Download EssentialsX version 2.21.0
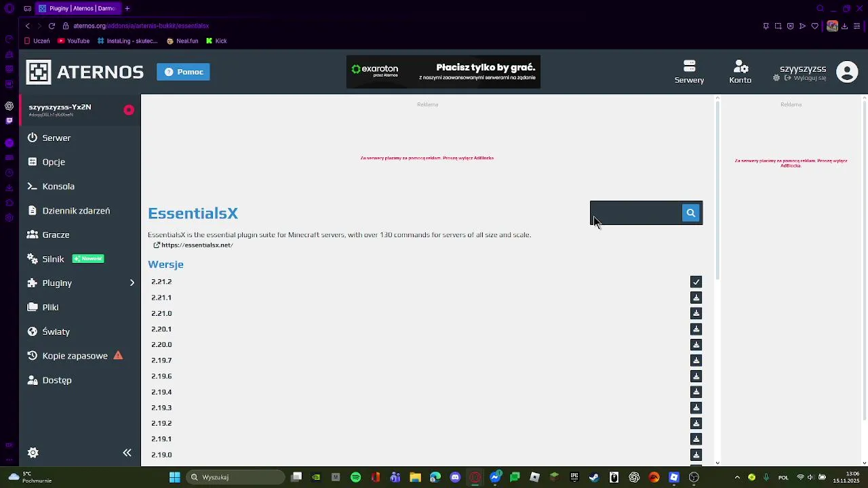The image size is (868, 488). coord(696,313)
